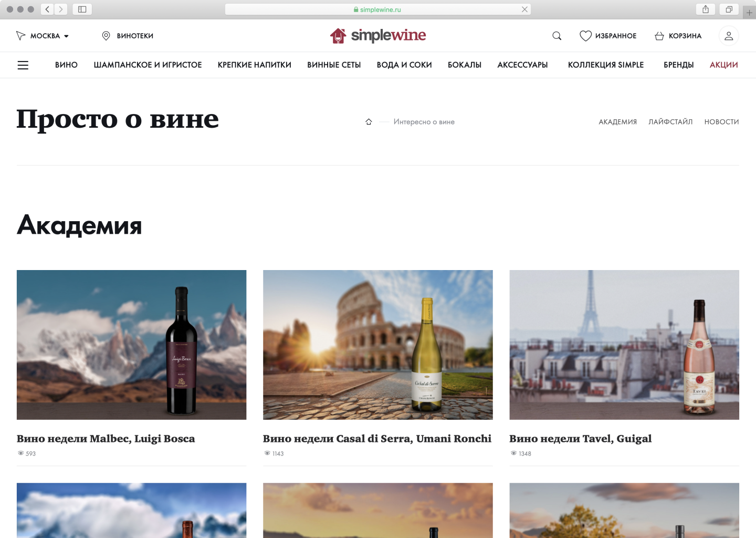756x538 pixels.
Task: Open article Вино недели Tavel, Guigal
Action: pyautogui.click(x=580, y=439)
